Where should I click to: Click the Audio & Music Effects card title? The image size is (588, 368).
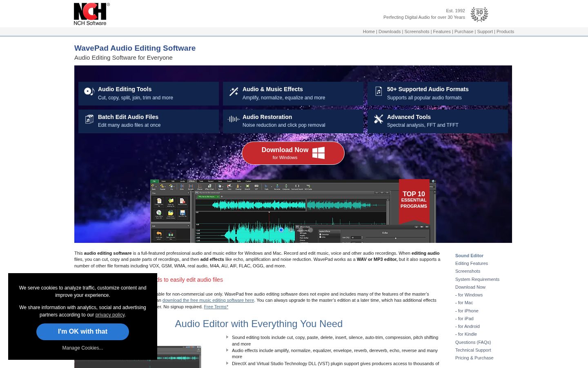[x=273, y=89]
